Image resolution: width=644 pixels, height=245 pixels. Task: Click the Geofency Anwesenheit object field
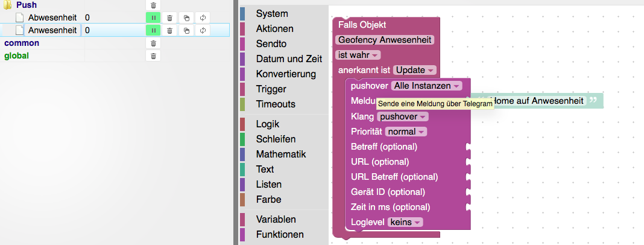coord(385,40)
